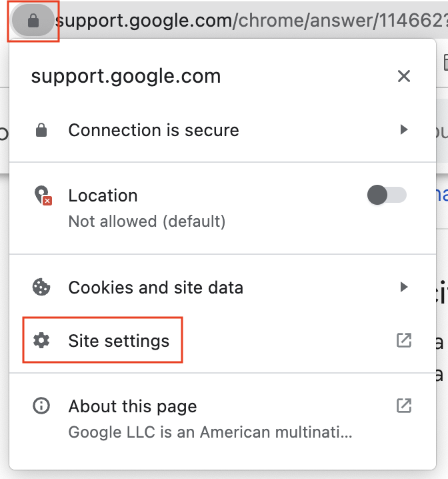Click the Location label text
Image resolution: width=448 pixels, height=479 pixels.
pyautogui.click(x=103, y=195)
